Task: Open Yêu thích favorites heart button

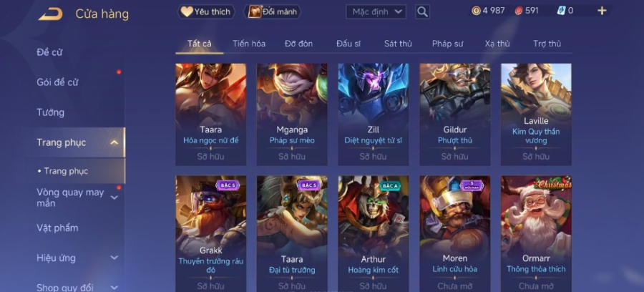Action: pyautogui.click(x=206, y=12)
